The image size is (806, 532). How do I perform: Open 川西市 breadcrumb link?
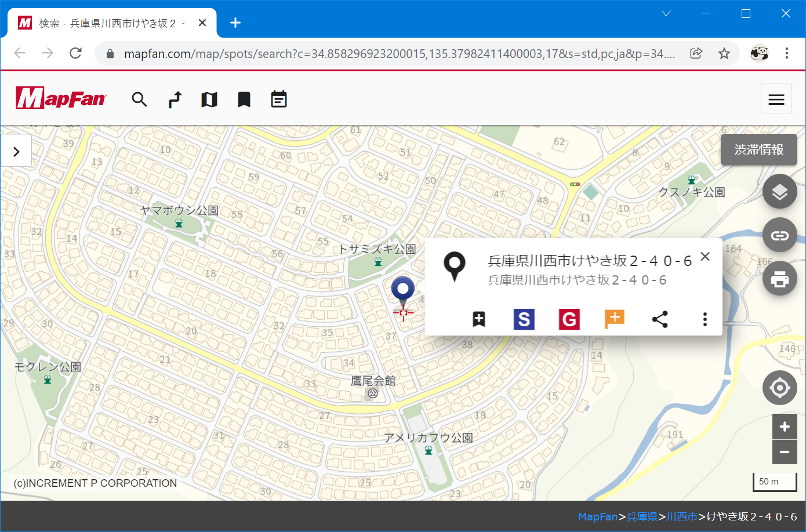[682, 516]
